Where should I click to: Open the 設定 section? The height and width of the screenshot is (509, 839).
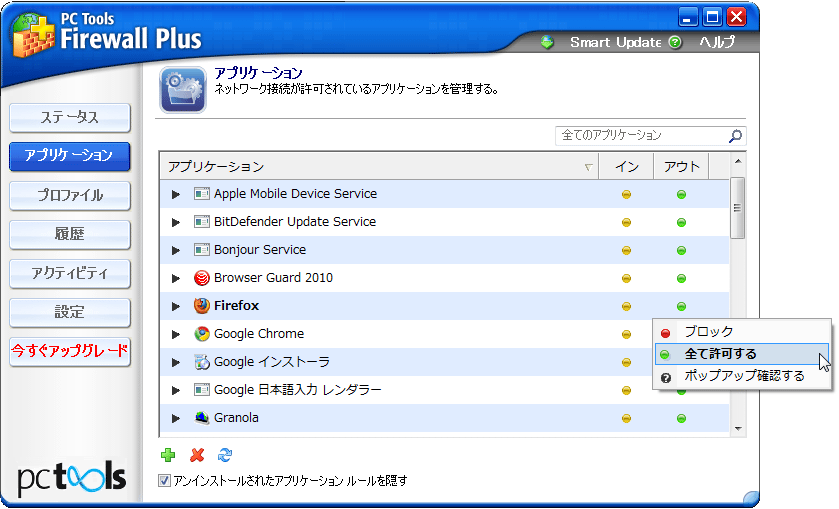(70, 312)
